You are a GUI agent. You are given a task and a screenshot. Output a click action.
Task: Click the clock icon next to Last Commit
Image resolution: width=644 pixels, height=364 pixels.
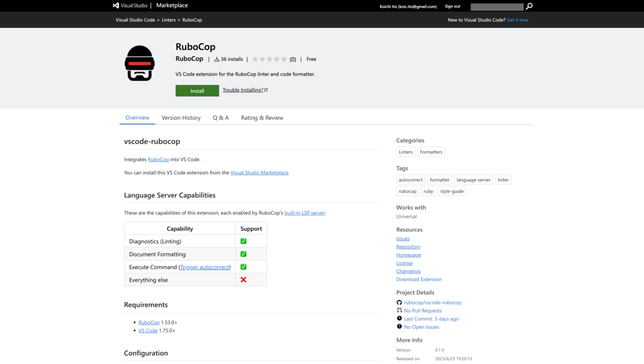point(399,318)
